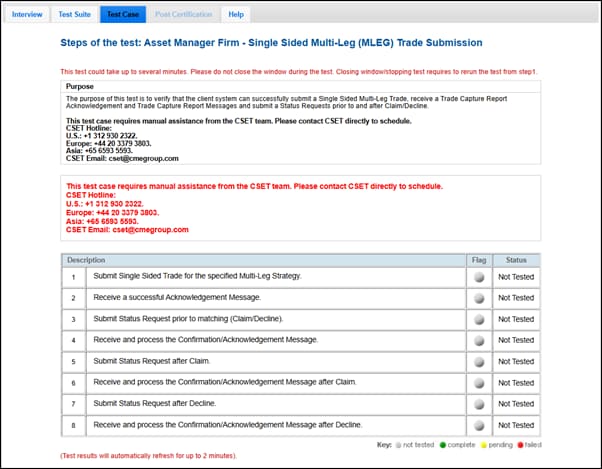
Task: Click the flag circle for step 4
Action: [x=479, y=340]
